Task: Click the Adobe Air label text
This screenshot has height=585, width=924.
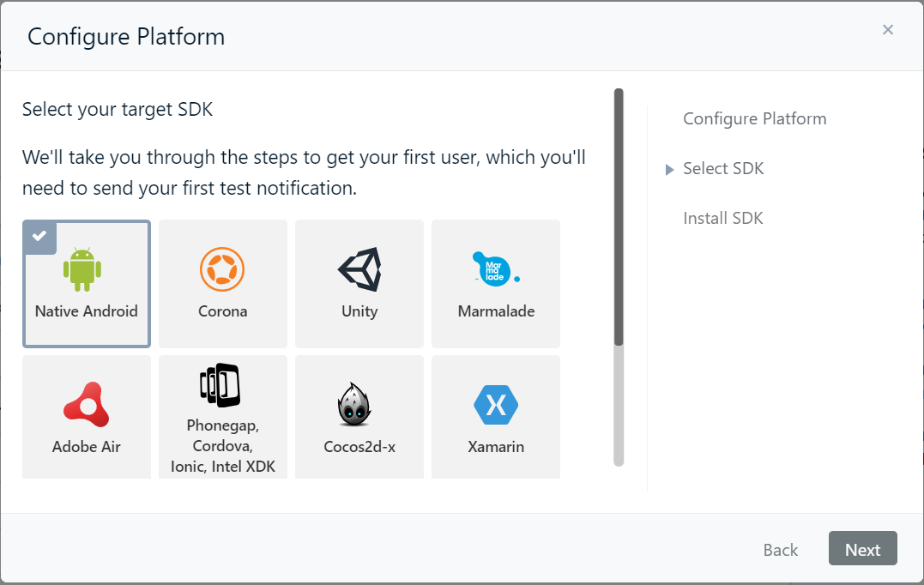Action: pyautogui.click(x=86, y=447)
